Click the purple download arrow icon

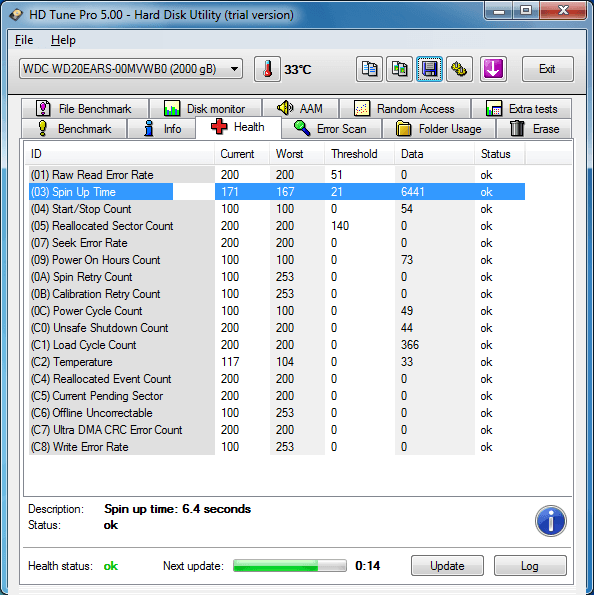tap(493, 69)
